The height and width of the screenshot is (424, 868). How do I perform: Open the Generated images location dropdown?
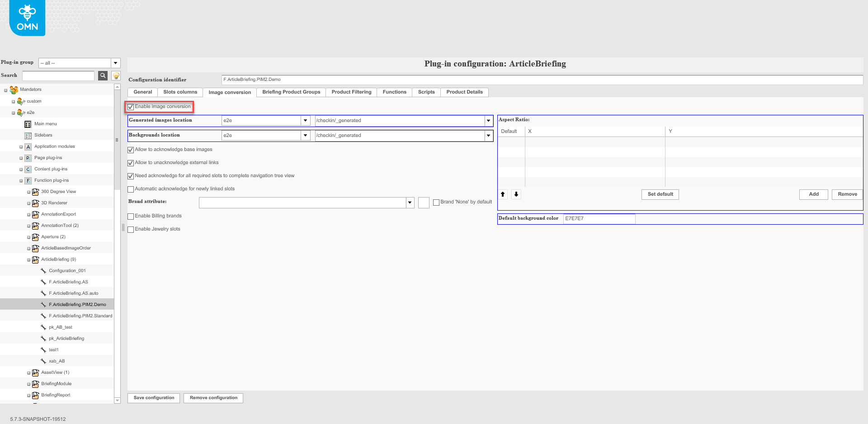point(305,120)
